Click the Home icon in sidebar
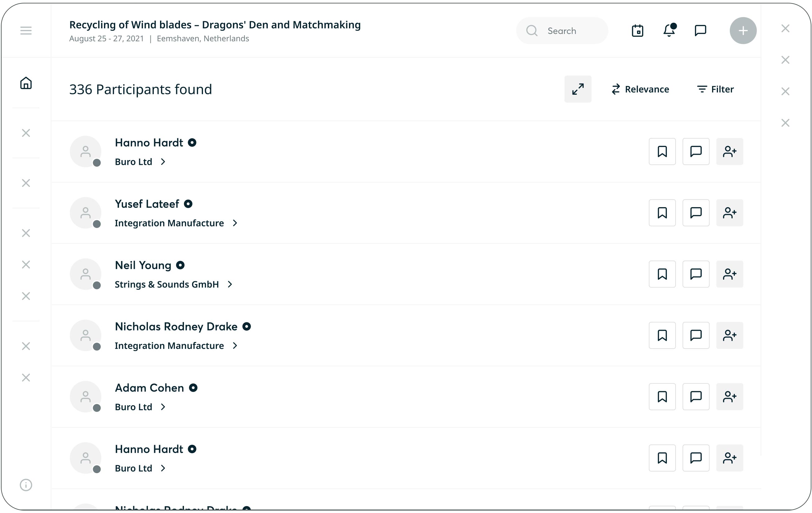Screen dimensions: 812x513 point(26,83)
